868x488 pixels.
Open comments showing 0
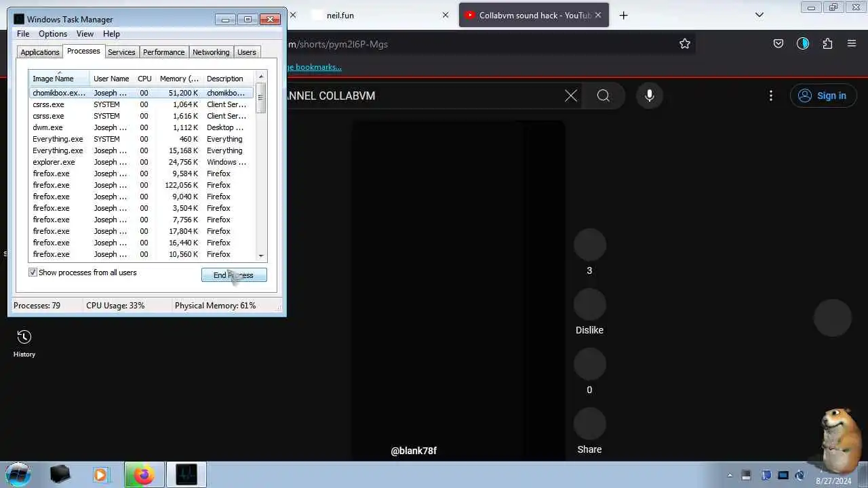[590, 364]
